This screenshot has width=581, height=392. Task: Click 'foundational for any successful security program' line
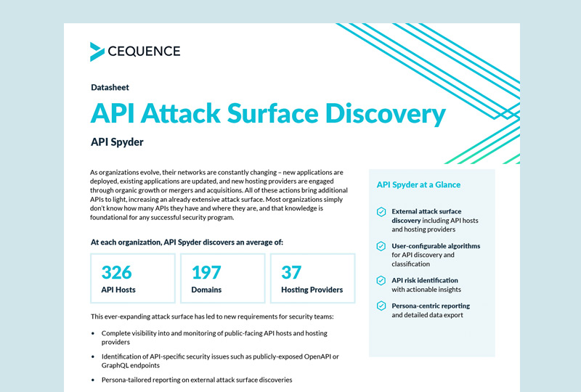(162, 218)
